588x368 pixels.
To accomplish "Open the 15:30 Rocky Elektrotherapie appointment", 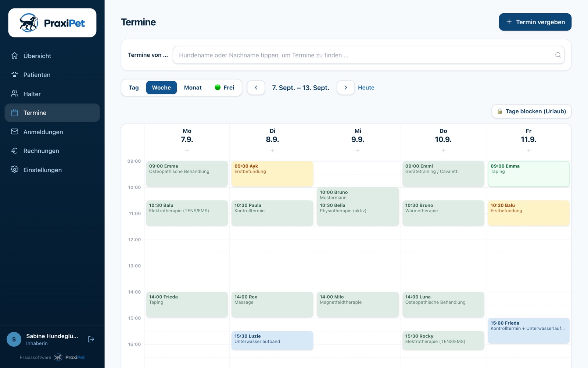I will point(443,340).
